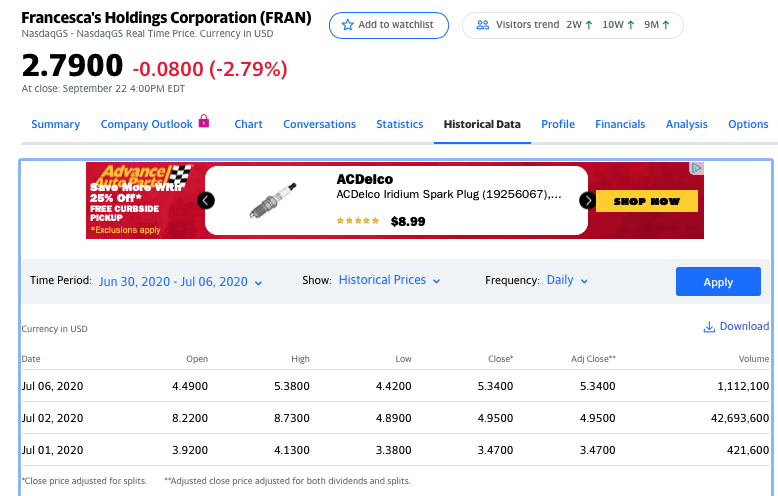
Task: Click the ad's next arrow icon
Action: click(588, 200)
